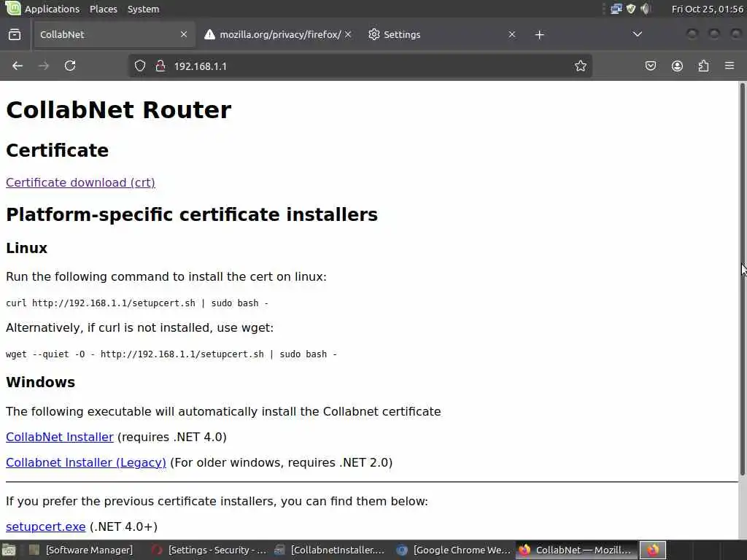Screen dimensions: 747x560
Task: Open the Places menu
Action: tap(104, 9)
